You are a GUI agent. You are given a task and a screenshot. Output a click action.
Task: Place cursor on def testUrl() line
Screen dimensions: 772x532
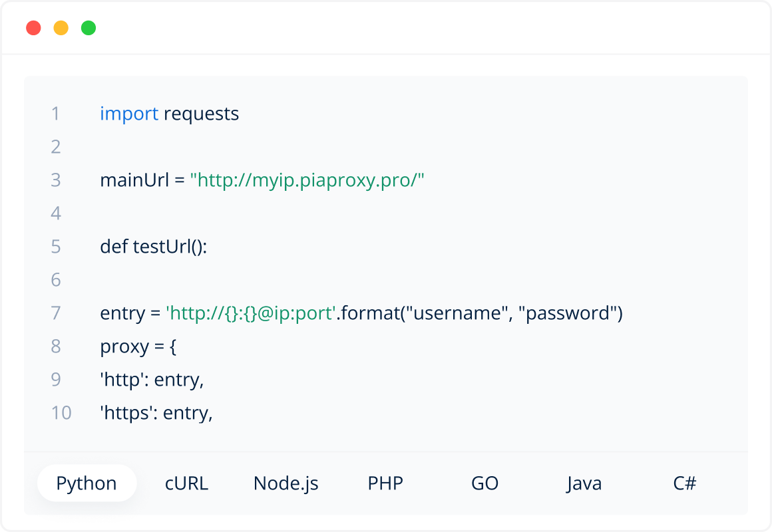(154, 247)
